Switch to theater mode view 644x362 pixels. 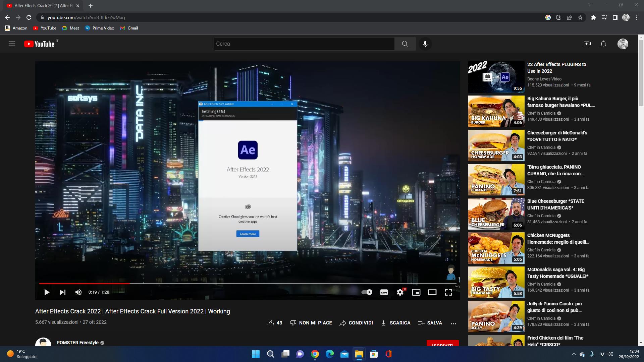click(x=432, y=292)
